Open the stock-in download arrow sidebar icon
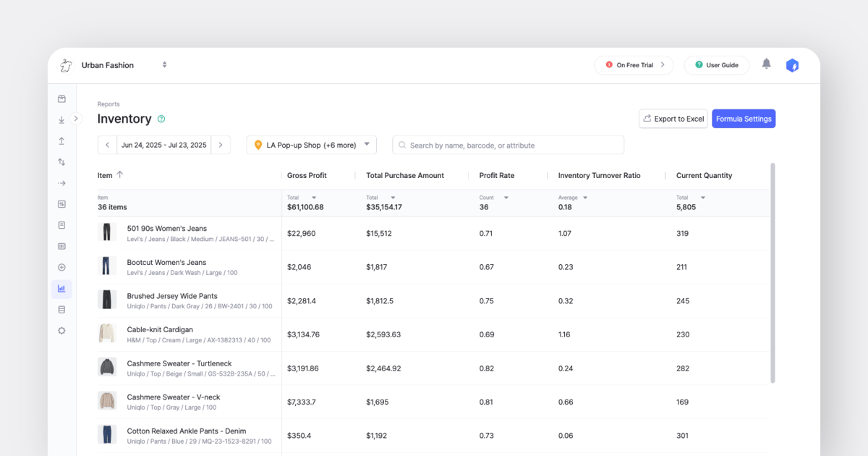The width and height of the screenshot is (868, 456). coord(61,120)
